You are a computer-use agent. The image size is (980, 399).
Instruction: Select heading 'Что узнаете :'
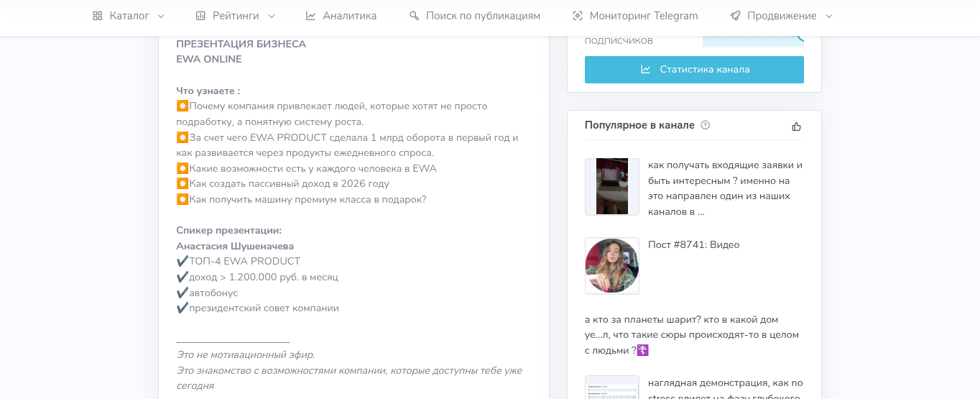tap(208, 91)
